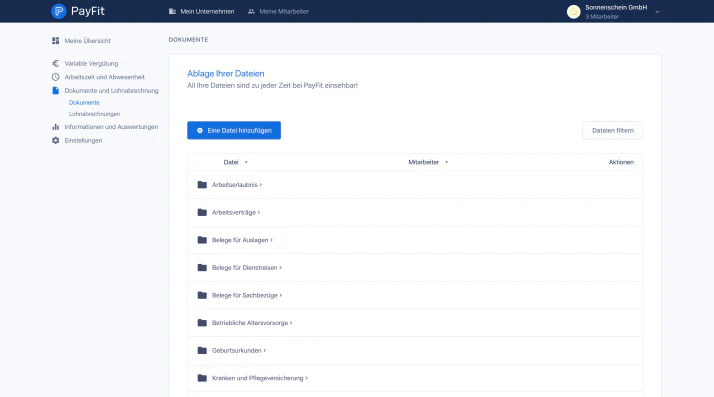714x397 pixels.
Task: Click the folder icon next to Geburtsurkunden
Action: pos(202,350)
